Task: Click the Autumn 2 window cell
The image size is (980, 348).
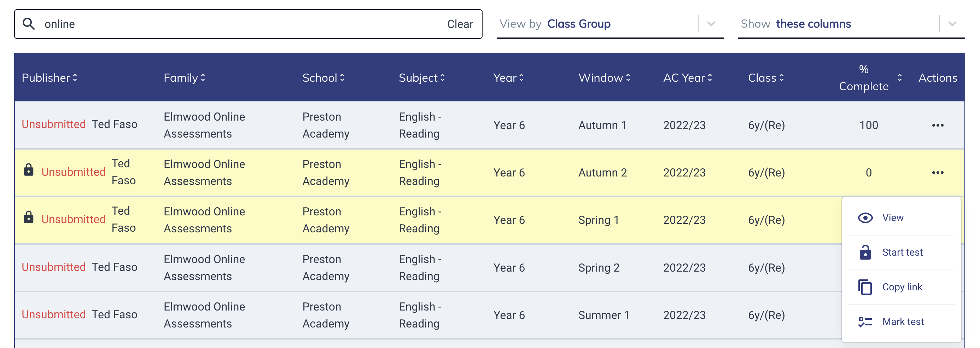Action: (602, 173)
